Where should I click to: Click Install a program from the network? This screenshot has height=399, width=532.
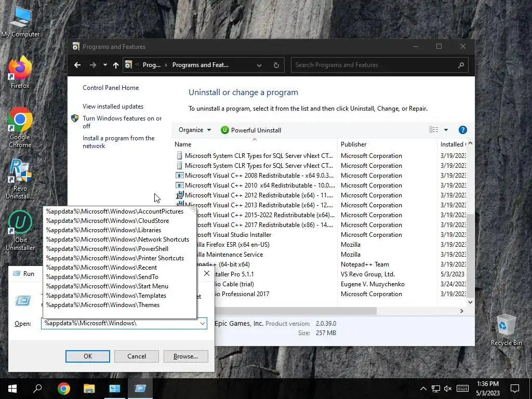(118, 142)
